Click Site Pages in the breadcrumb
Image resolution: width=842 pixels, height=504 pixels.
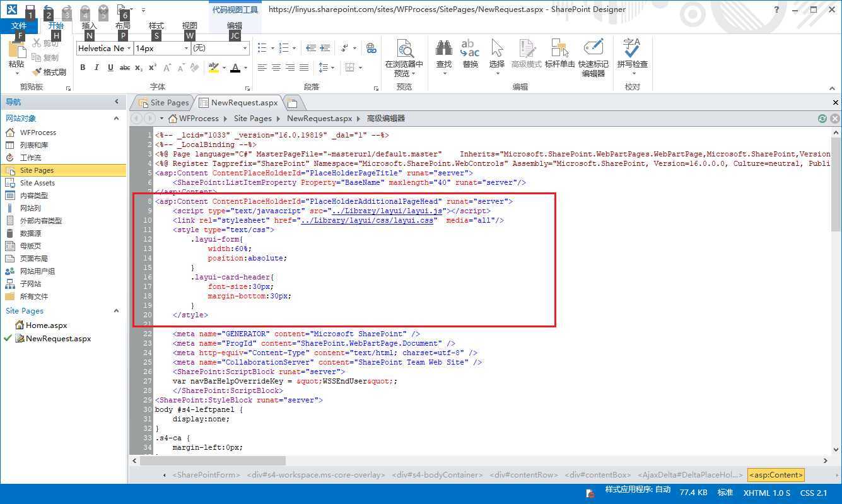[252, 119]
